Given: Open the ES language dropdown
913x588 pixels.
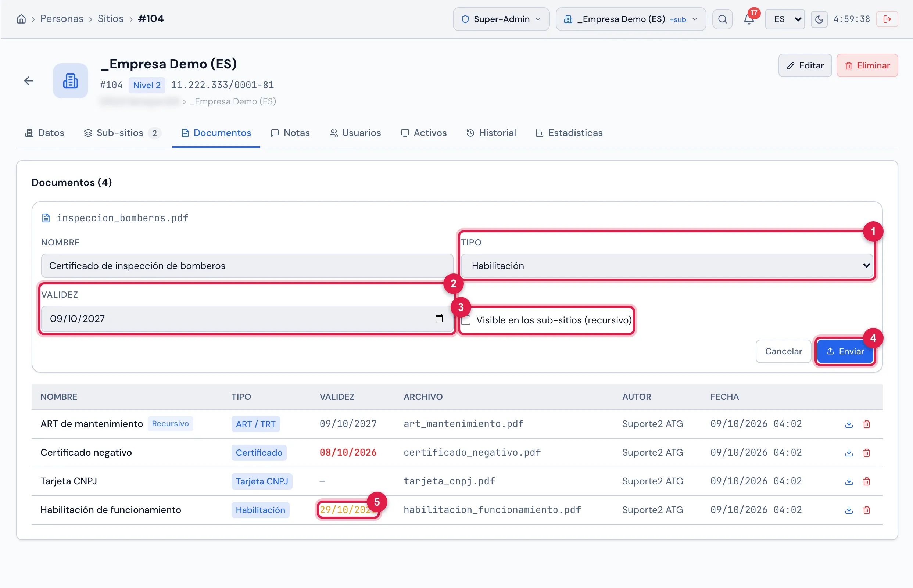Looking at the screenshot, I should tap(784, 19).
